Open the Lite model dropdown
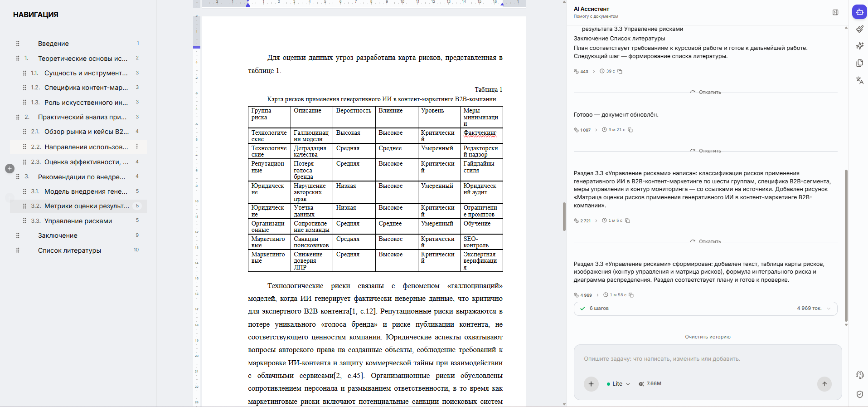Image resolution: width=868 pixels, height=407 pixels. point(618,384)
